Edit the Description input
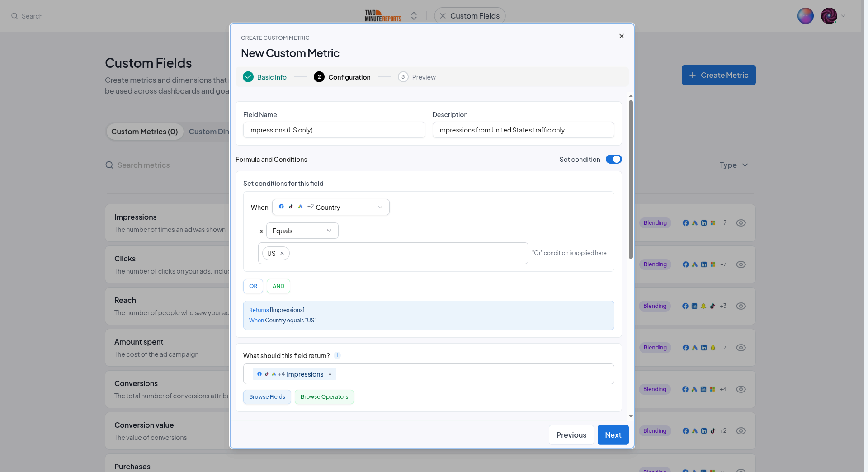This screenshot has width=868, height=472. point(523,130)
